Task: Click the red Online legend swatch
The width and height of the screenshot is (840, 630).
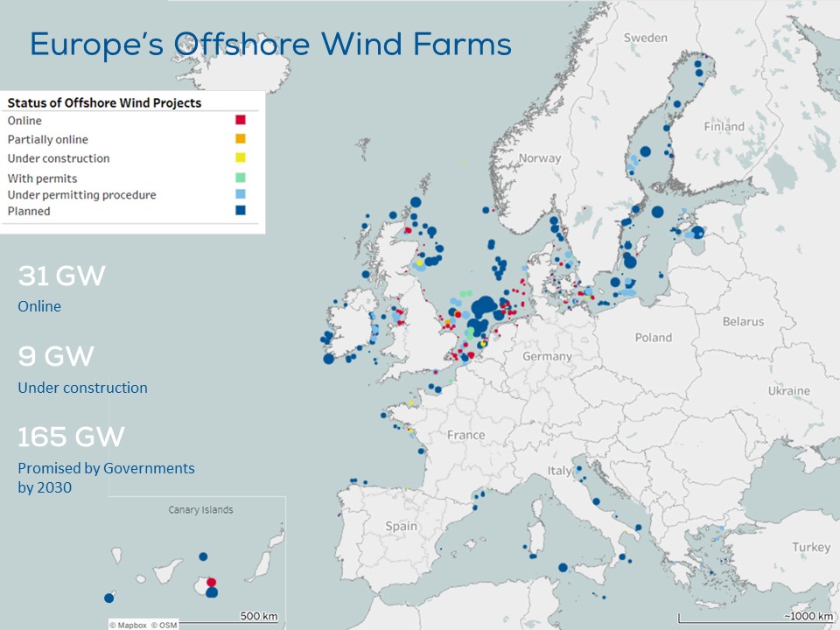Action: point(241,121)
